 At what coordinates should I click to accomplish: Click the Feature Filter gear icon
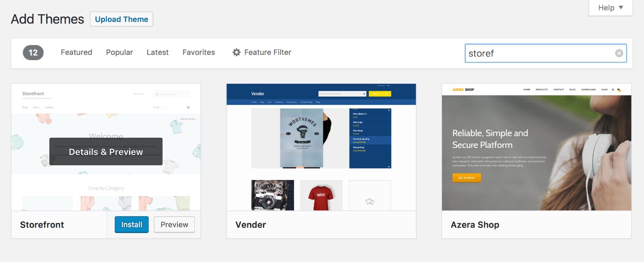pos(237,53)
